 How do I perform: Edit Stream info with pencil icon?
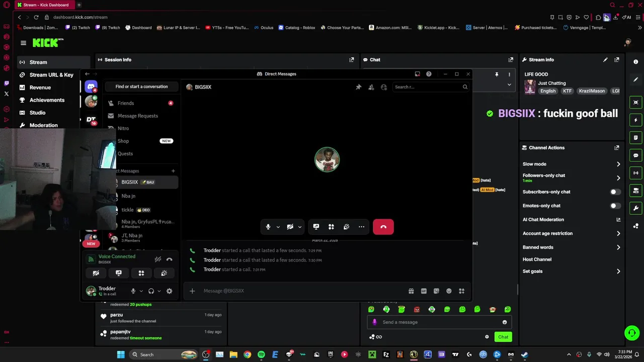point(605,60)
